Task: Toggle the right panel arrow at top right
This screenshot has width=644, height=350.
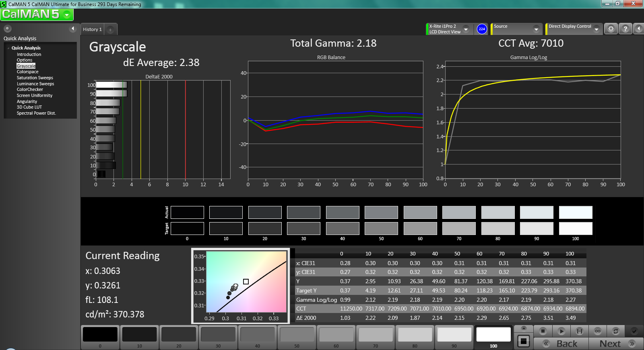Action: [638, 29]
